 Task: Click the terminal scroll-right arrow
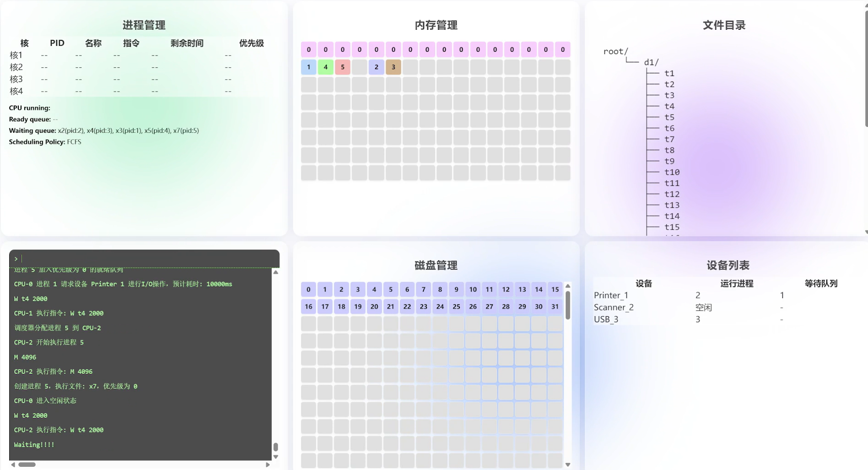coord(268,465)
